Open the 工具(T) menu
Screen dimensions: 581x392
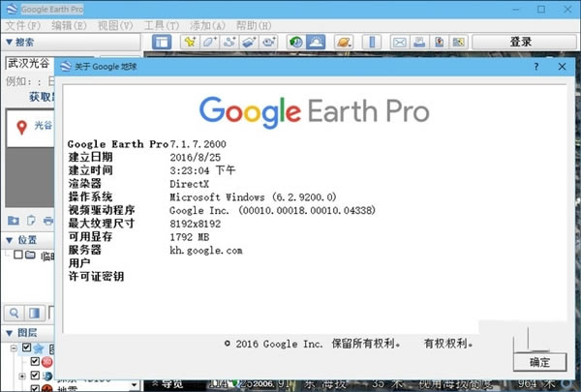[161, 25]
